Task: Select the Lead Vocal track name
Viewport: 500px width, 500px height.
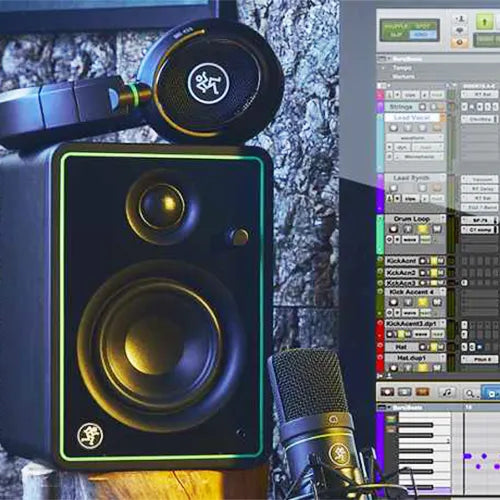Action: [x=412, y=118]
